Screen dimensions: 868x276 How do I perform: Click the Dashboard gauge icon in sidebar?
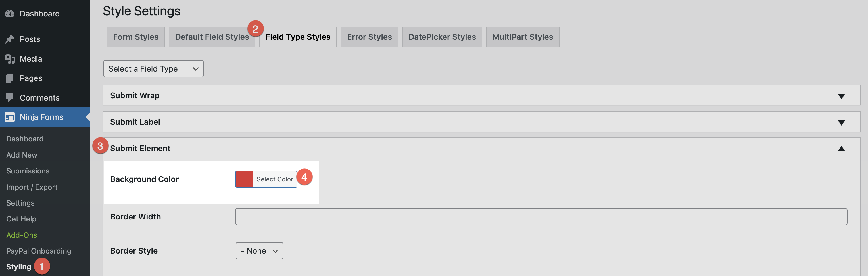point(10,13)
